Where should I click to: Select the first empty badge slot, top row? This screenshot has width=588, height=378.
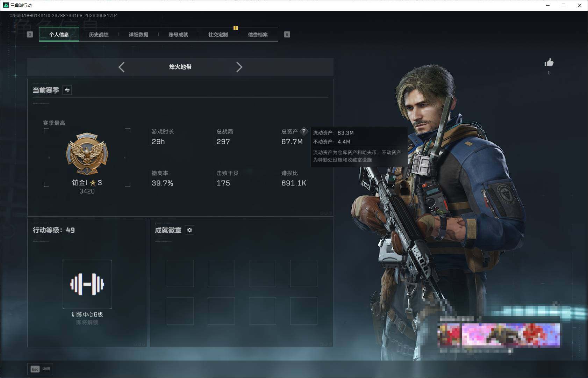180,274
